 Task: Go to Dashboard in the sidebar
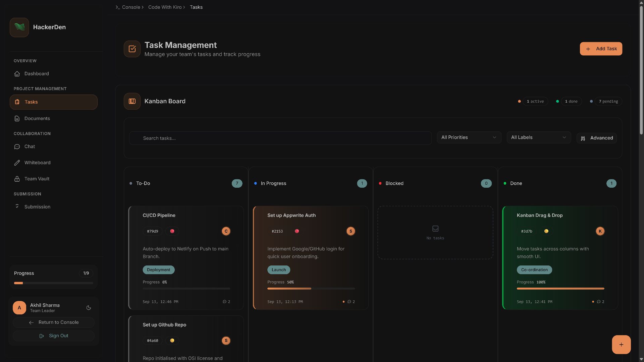click(x=37, y=74)
